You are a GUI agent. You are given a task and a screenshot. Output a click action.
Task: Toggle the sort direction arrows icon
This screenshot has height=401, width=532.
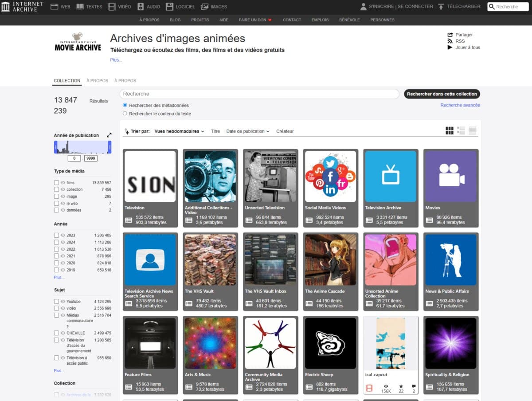[127, 131]
